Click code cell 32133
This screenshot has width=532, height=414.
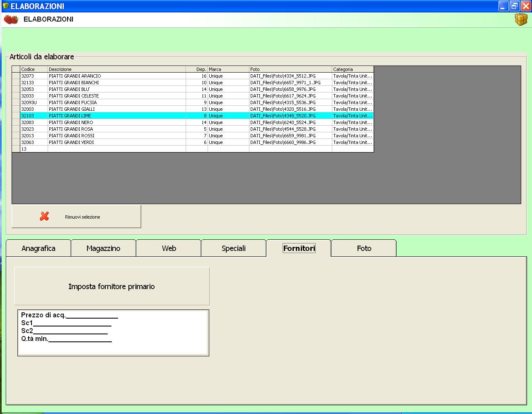[x=34, y=83]
